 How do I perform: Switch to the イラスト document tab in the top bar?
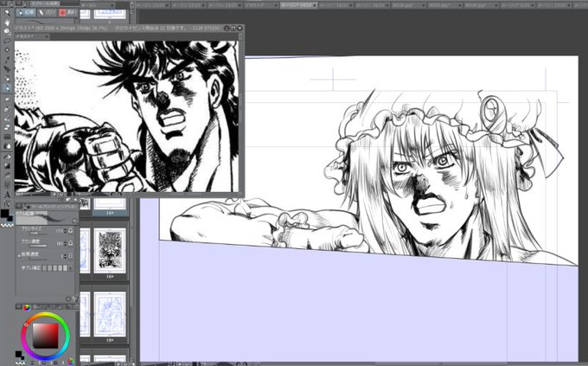tap(259, 5)
